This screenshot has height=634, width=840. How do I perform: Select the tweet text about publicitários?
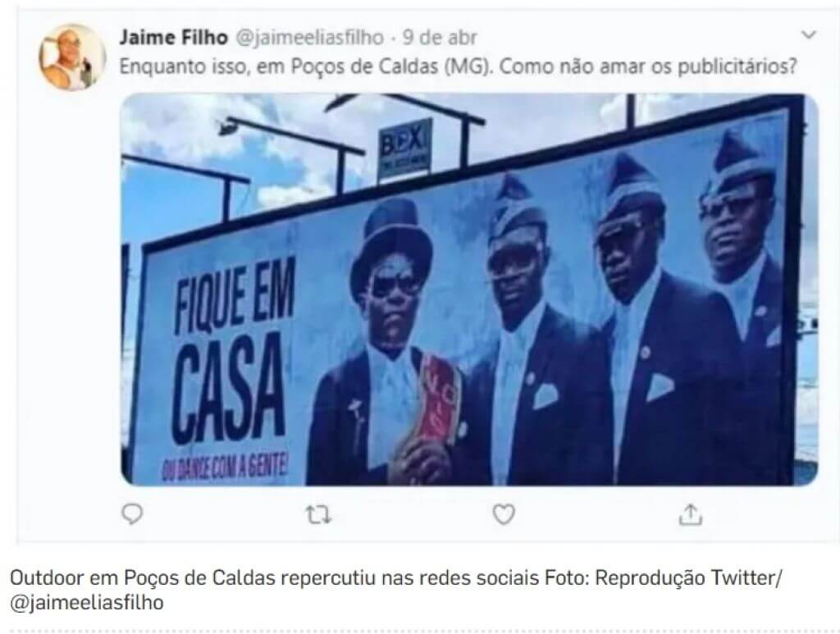pos(458,67)
